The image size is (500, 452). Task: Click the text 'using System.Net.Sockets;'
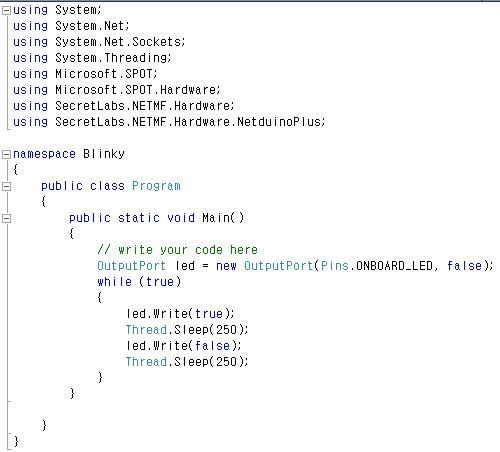(x=99, y=42)
